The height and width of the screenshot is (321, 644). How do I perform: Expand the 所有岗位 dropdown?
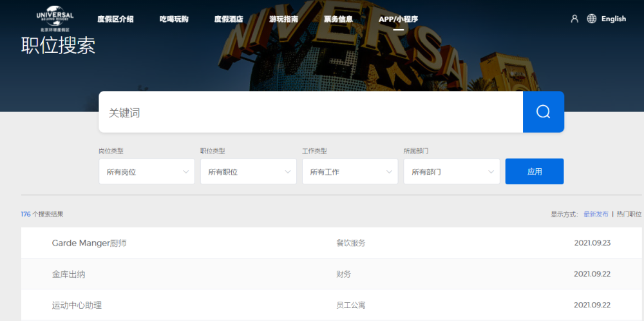tap(147, 172)
